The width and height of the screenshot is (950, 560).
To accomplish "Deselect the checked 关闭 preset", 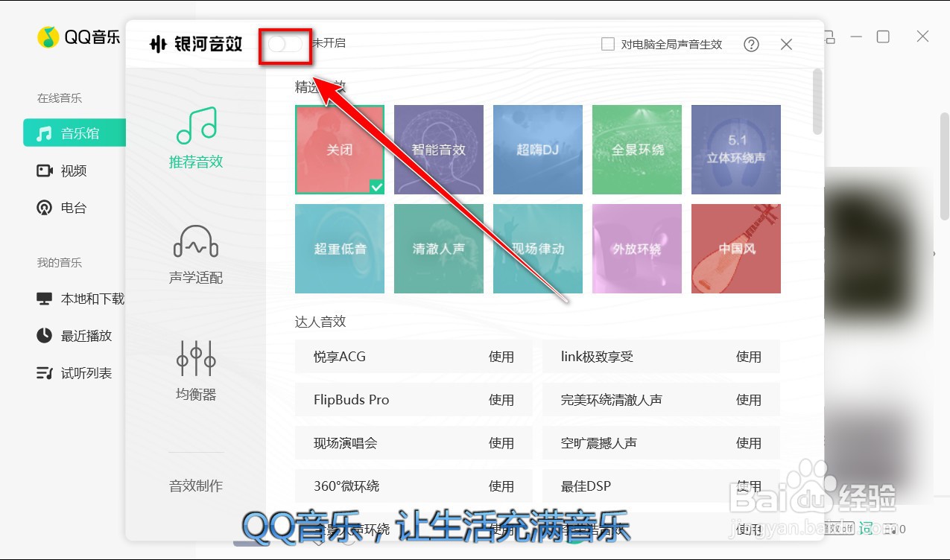I will [339, 149].
